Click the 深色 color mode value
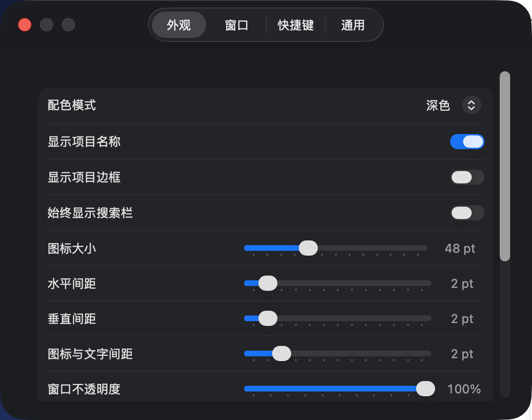The height and width of the screenshot is (420, 532). tap(437, 105)
